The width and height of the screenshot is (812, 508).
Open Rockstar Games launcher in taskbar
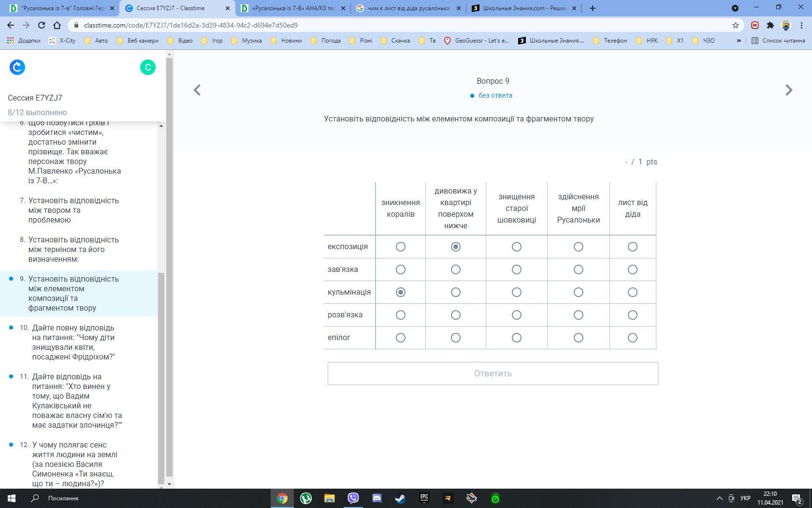click(448, 498)
